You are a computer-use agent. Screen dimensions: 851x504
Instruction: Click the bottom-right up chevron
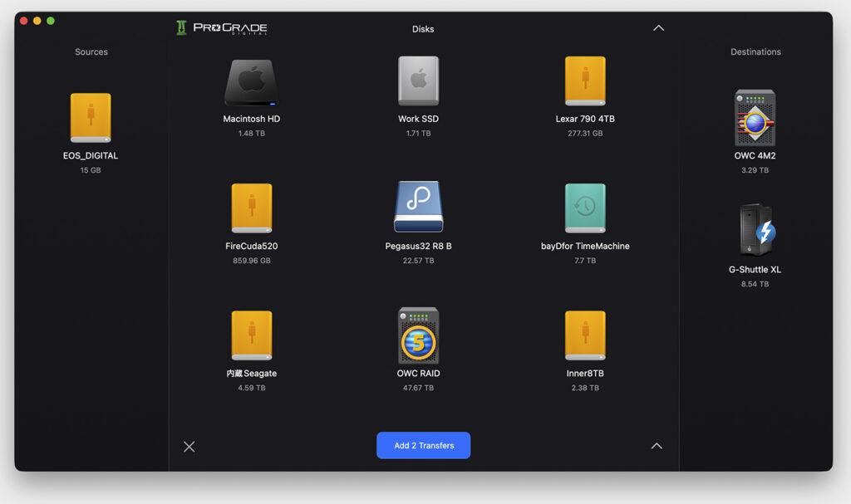657,446
